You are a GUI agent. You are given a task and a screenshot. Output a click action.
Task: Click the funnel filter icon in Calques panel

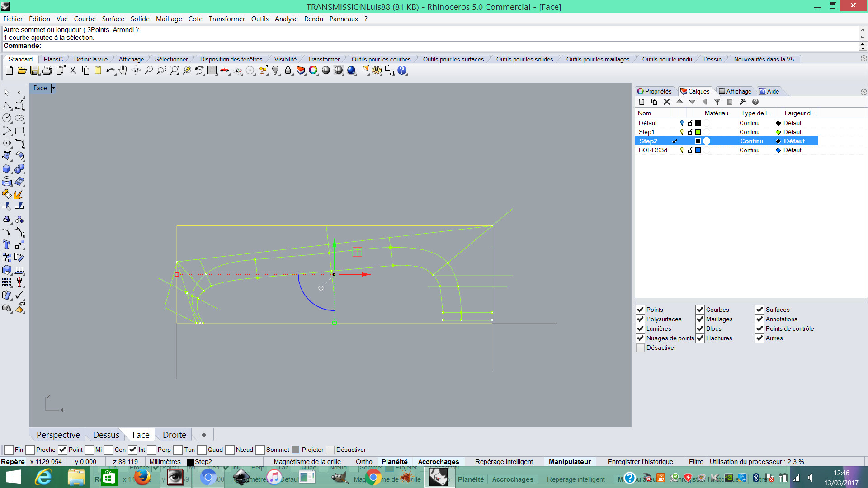[x=717, y=102]
